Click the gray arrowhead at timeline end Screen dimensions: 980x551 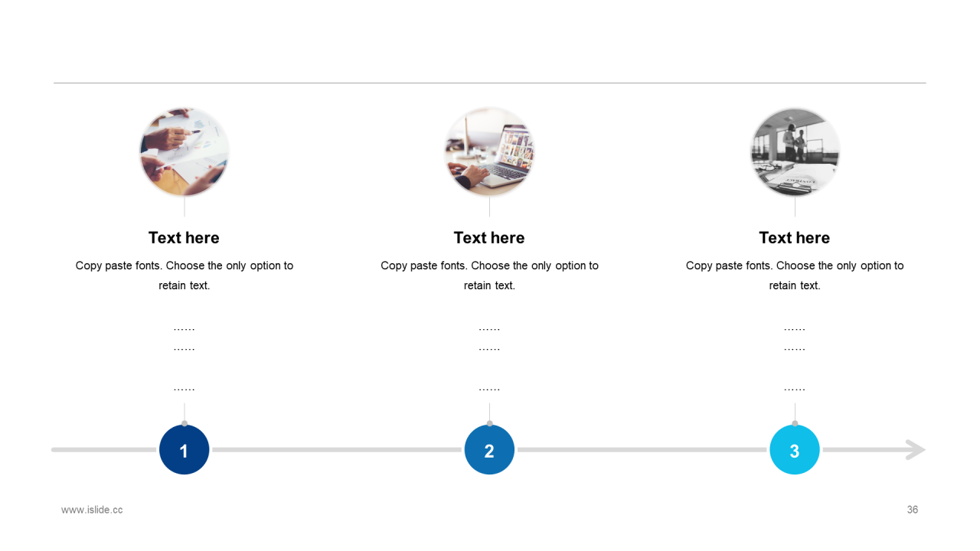click(x=916, y=449)
